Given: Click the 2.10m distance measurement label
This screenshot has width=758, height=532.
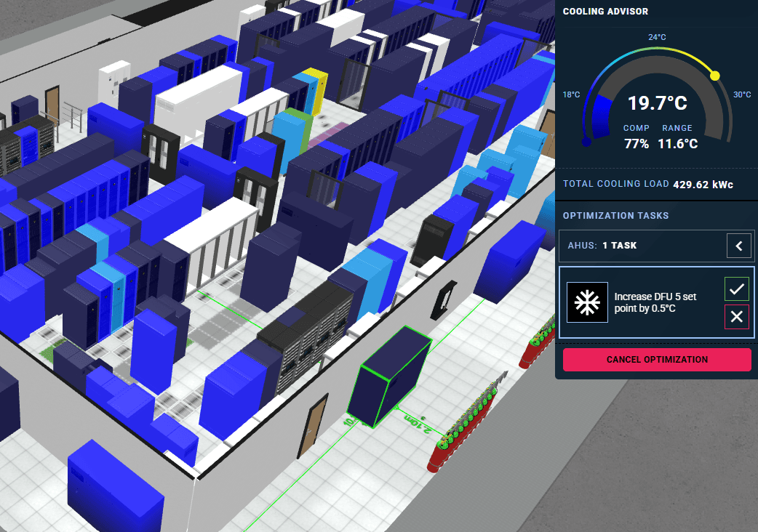Looking at the screenshot, I should pyautogui.click(x=416, y=424).
